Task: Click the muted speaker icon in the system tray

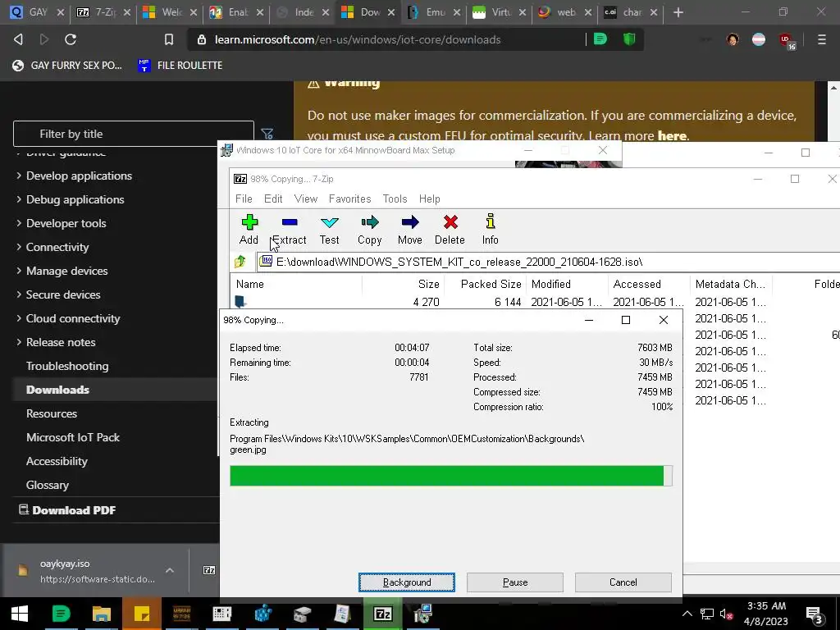Action: (726, 614)
